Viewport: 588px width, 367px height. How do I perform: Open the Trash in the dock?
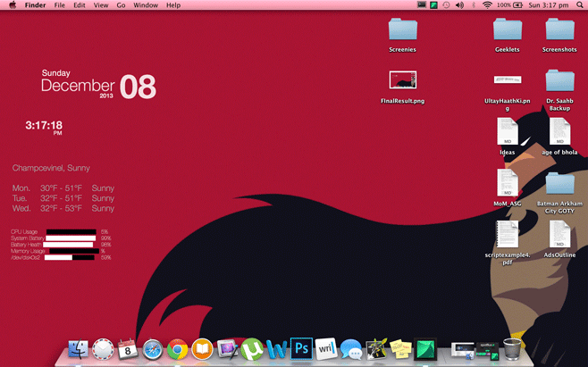(512, 349)
